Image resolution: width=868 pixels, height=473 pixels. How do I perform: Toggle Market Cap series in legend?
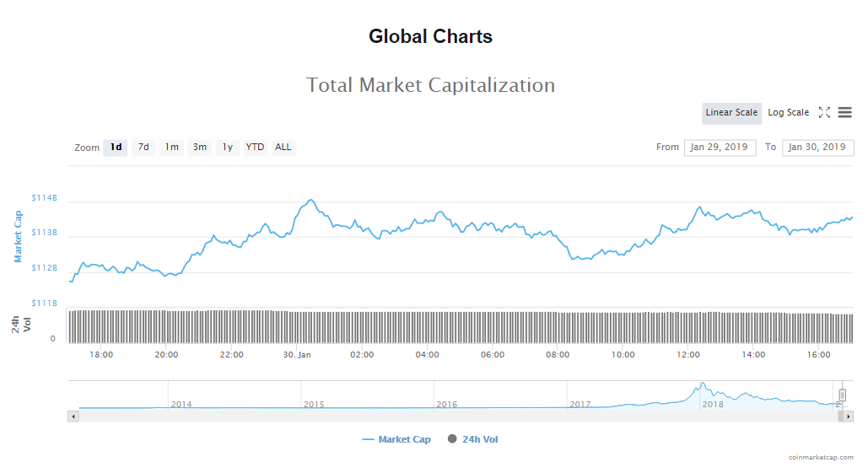click(396, 439)
